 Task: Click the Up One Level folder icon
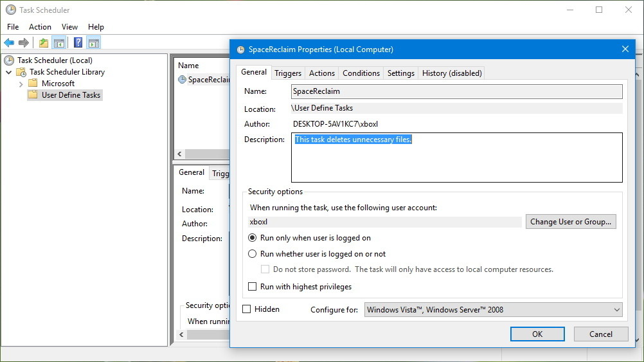pyautogui.click(x=43, y=43)
